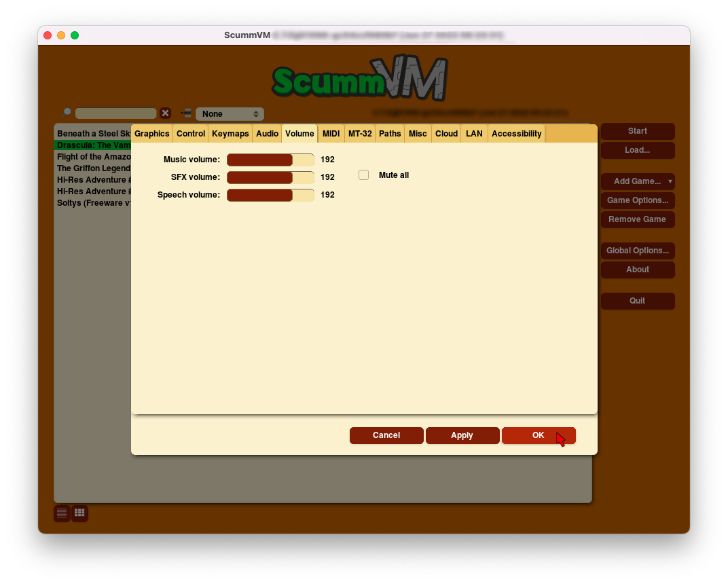The image size is (728, 584).
Task: Click Apply to save volume settings
Action: click(462, 435)
